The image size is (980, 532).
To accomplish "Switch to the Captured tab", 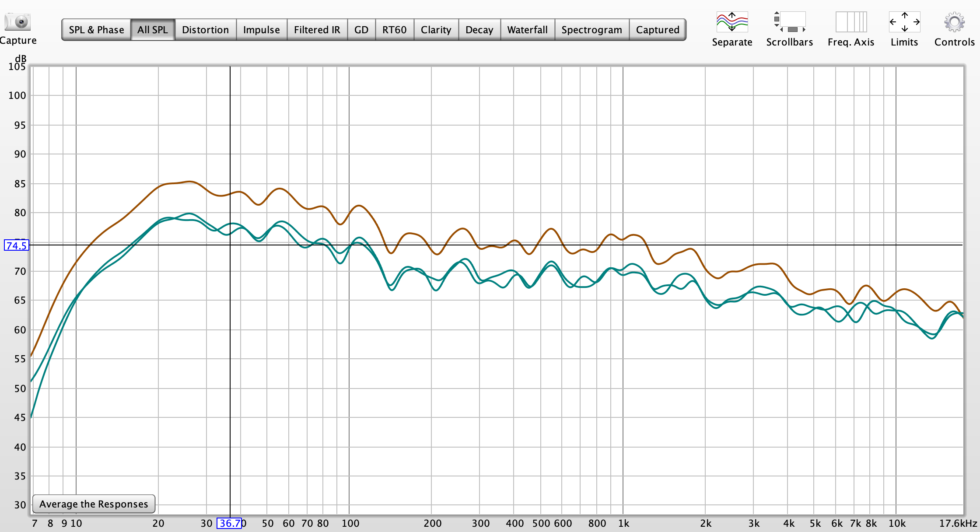I will pyautogui.click(x=657, y=30).
